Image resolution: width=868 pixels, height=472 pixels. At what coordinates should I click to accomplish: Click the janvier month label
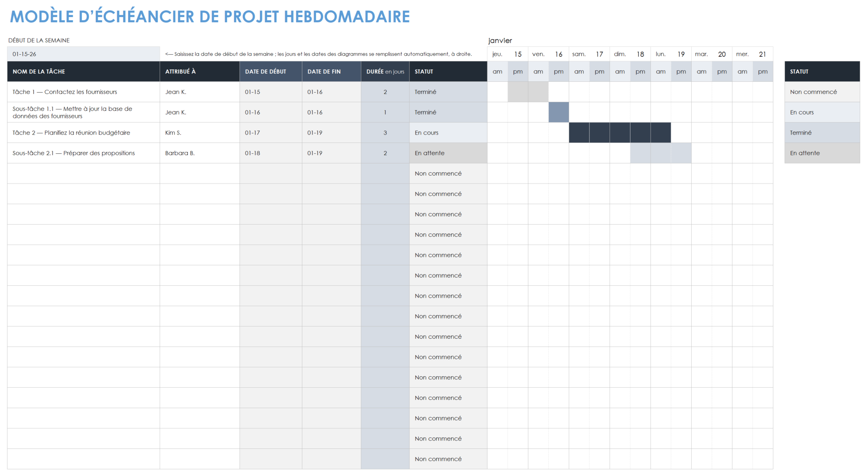tap(500, 41)
